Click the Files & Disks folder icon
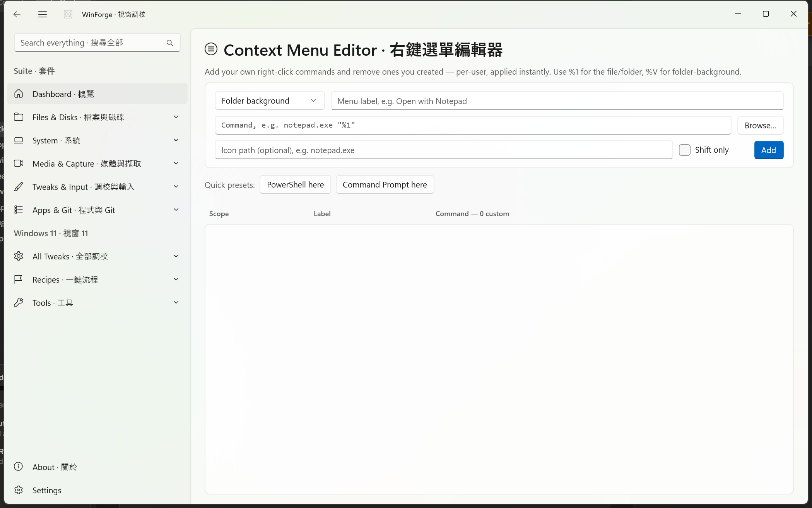Viewport: 812px width, 508px height. (19, 117)
